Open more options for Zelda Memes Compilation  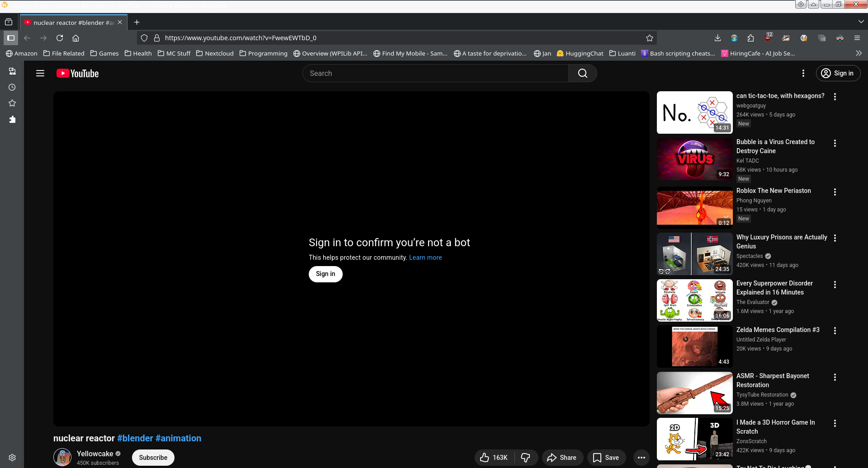pos(835,331)
